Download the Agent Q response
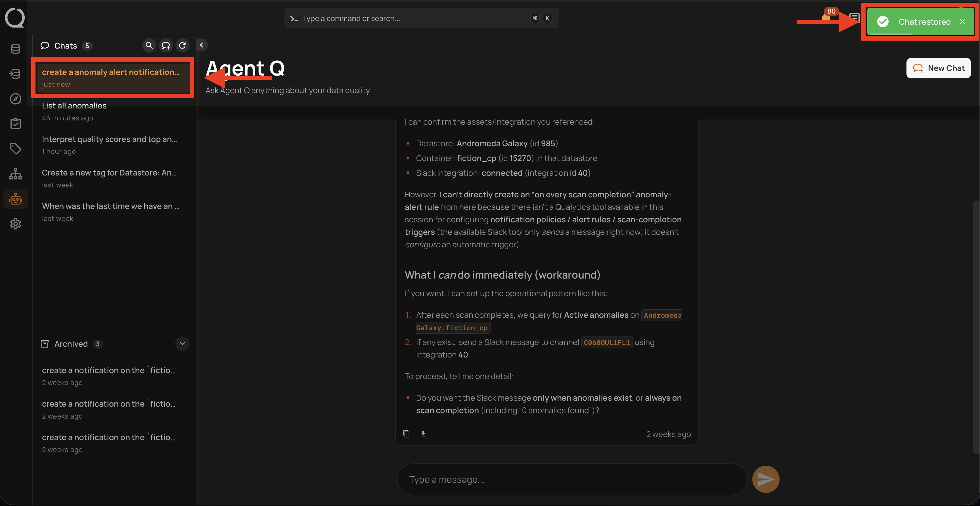Viewport: 980px width, 506px height. coord(423,434)
